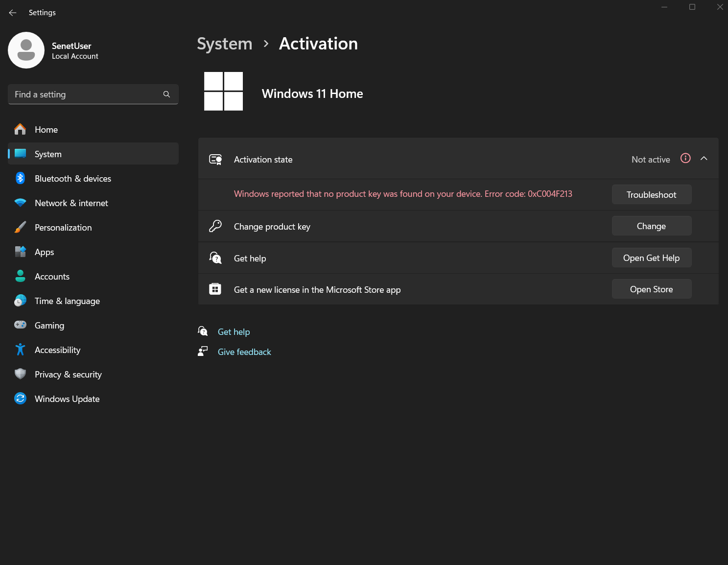Image resolution: width=728 pixels, height=565 pixels.
Task: Click the SenetUser profile avatar
Action: point(26,50)
